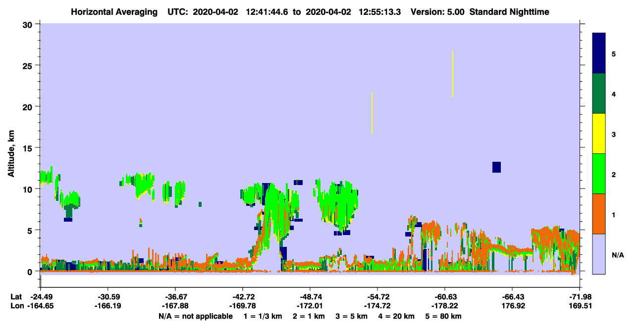
Task: Click longitude value -169.78
Action: tap(242, 306)
